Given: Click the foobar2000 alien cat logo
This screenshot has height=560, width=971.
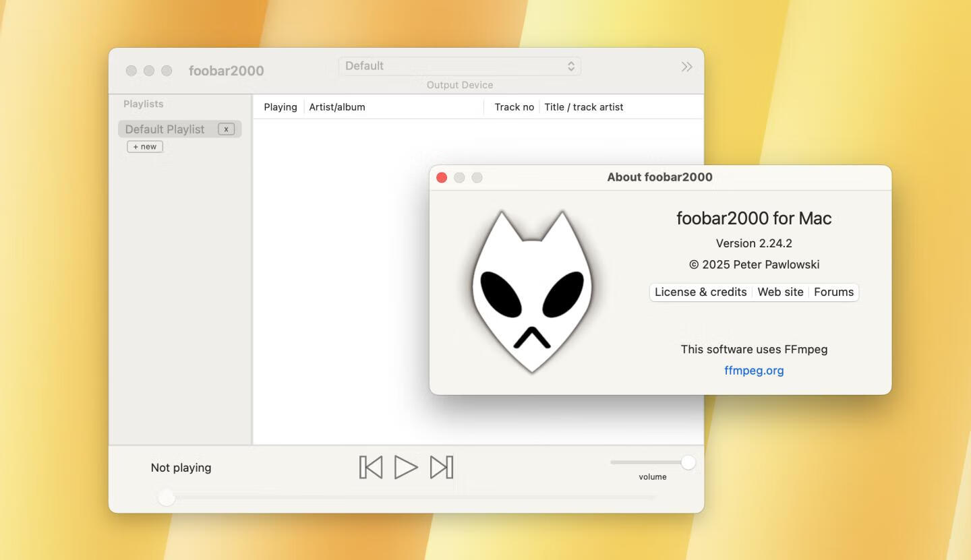Looking at the screenshot, I should tap(532, 291).
